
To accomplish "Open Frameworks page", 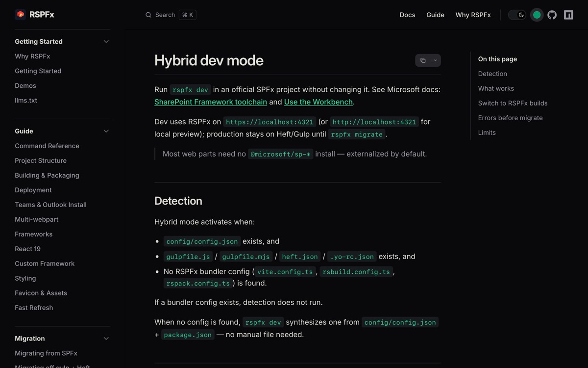I will (x=34, y=234).
